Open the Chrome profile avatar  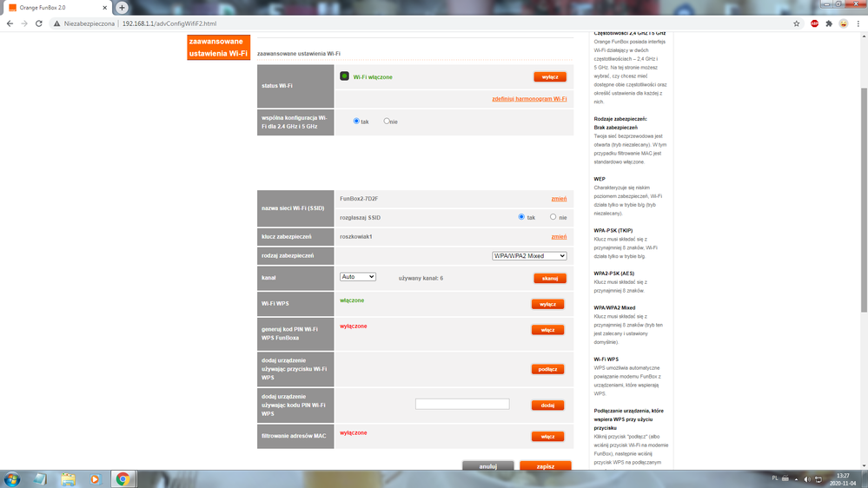[843, 23]
